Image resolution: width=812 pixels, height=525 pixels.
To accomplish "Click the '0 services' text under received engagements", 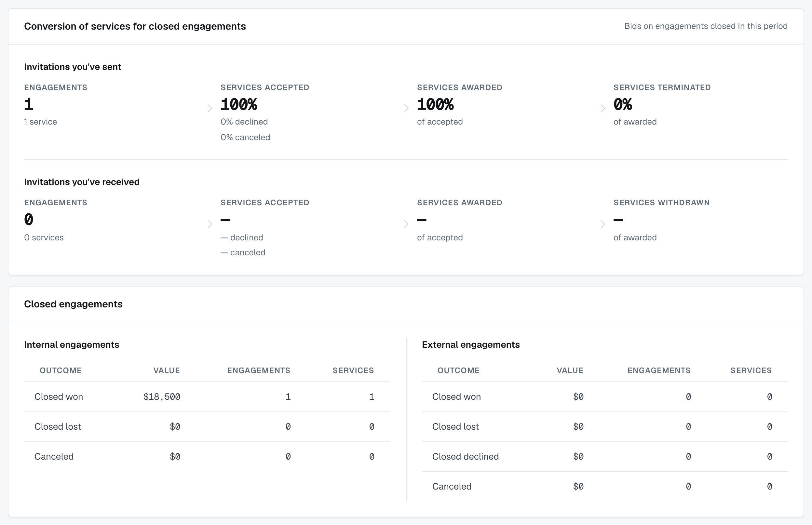I will pos(44,237).
